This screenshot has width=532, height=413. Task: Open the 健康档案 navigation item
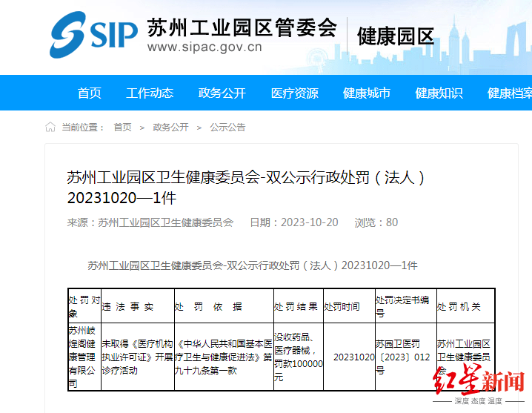pyautogui.click(x=509, y=93)
